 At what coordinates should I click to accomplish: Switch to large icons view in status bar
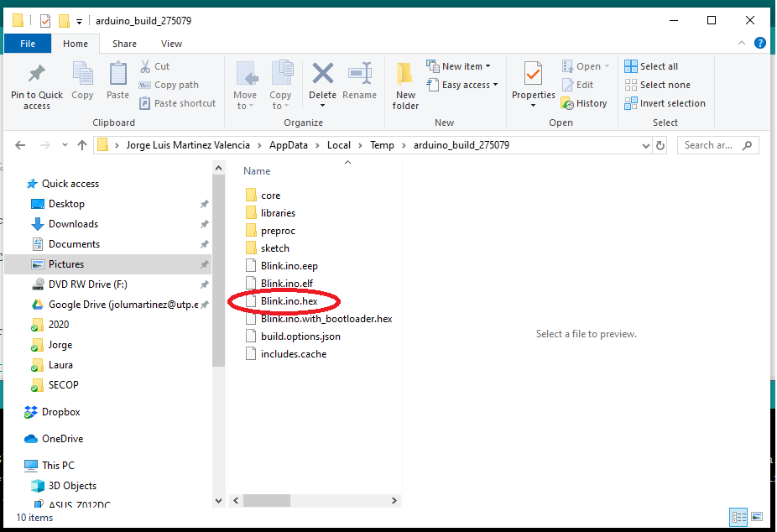click(x=756, y=517)
